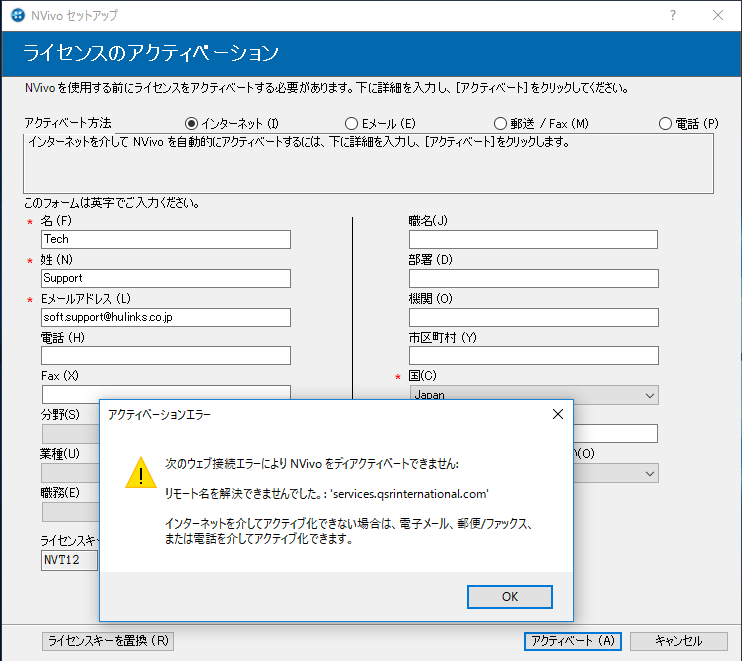The height and width of the screenshot is (661, 742).
Task: Click the 機関 (O) input field
Action: [533, 317]
